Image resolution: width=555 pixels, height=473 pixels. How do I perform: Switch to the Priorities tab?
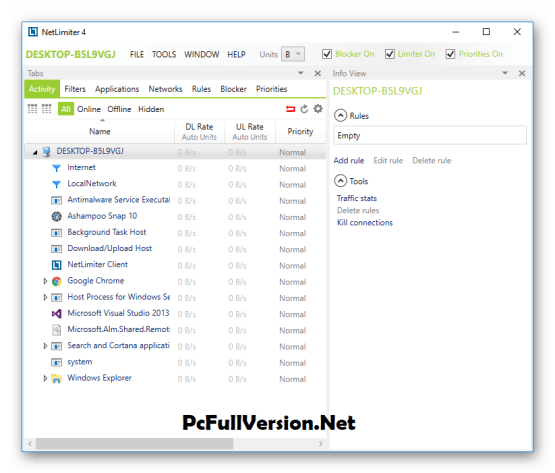pos(271,89)
